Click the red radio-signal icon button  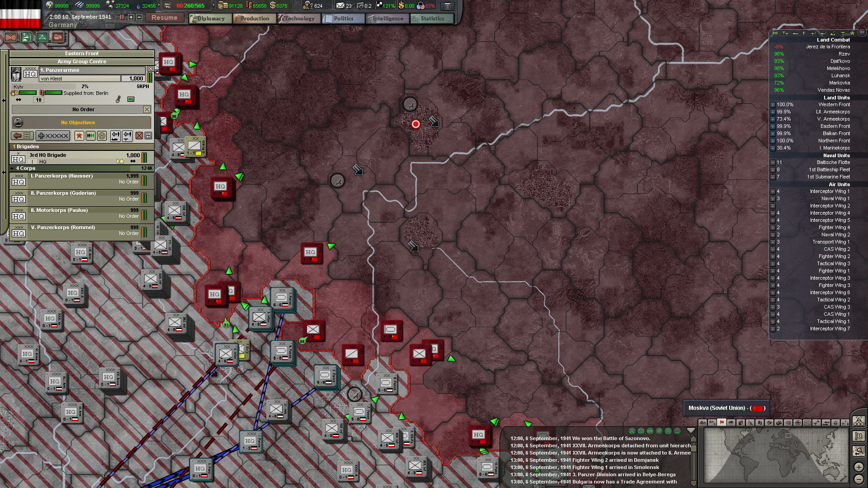[x=10, y=37]
